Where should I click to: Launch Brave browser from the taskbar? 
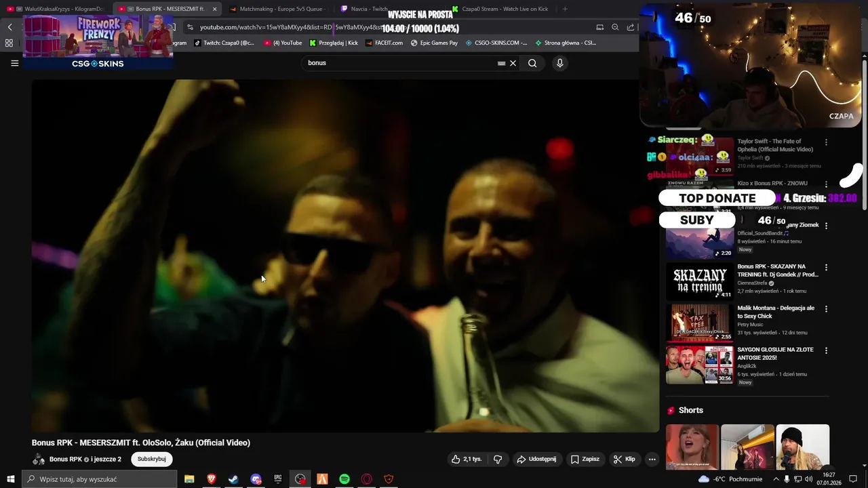pos(211,479)
